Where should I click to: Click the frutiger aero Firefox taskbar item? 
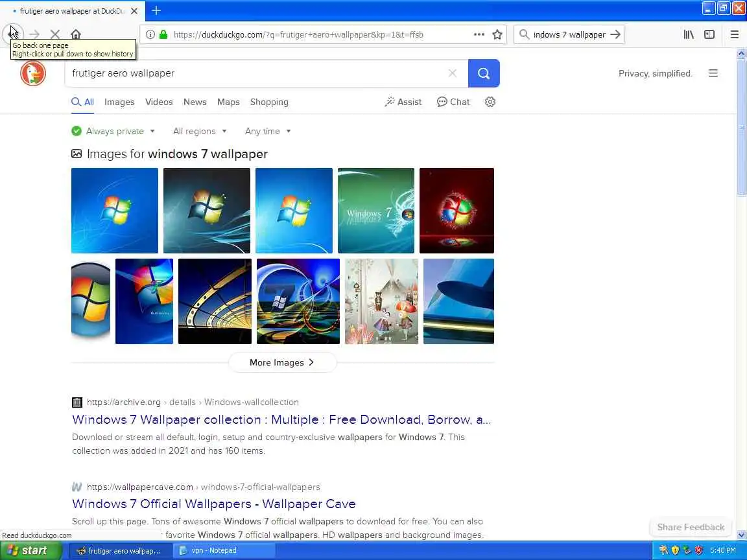[120, 550]
